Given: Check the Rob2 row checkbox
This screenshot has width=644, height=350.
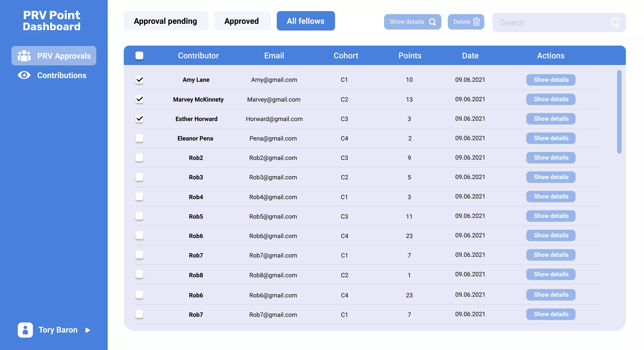Looking at the screenshot, I should (139, 158).
